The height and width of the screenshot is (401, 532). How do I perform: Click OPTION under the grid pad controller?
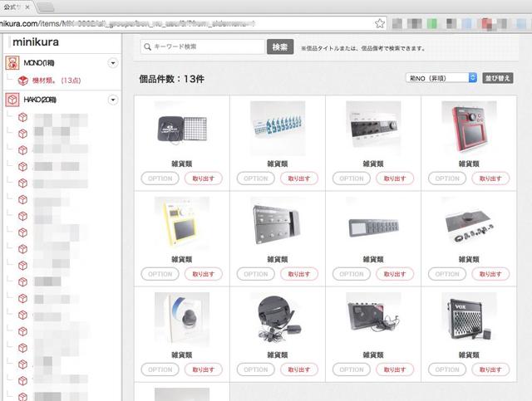160,178
